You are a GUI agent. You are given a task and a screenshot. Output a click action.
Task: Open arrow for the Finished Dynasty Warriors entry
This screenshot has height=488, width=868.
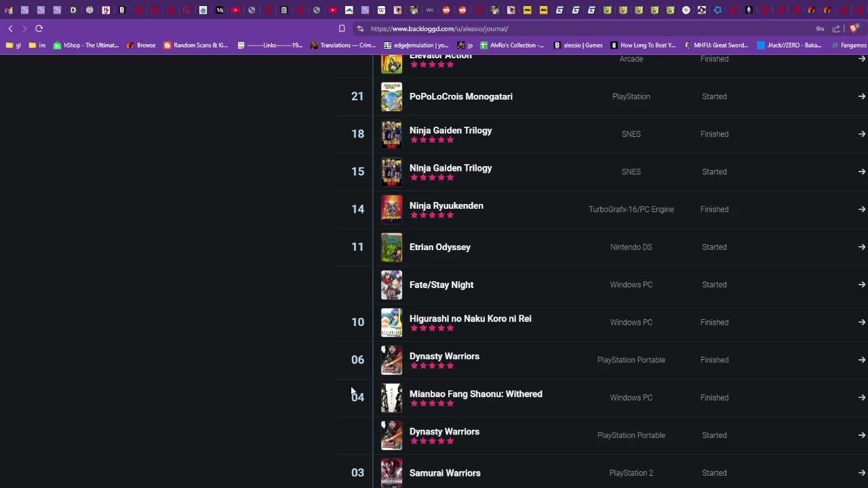[x=861, y=360]
